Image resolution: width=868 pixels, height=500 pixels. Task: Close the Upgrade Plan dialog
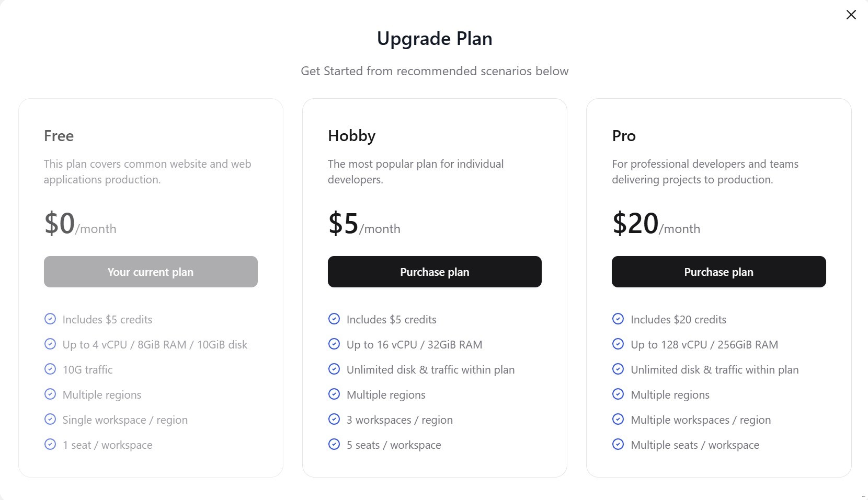point(851,15)
